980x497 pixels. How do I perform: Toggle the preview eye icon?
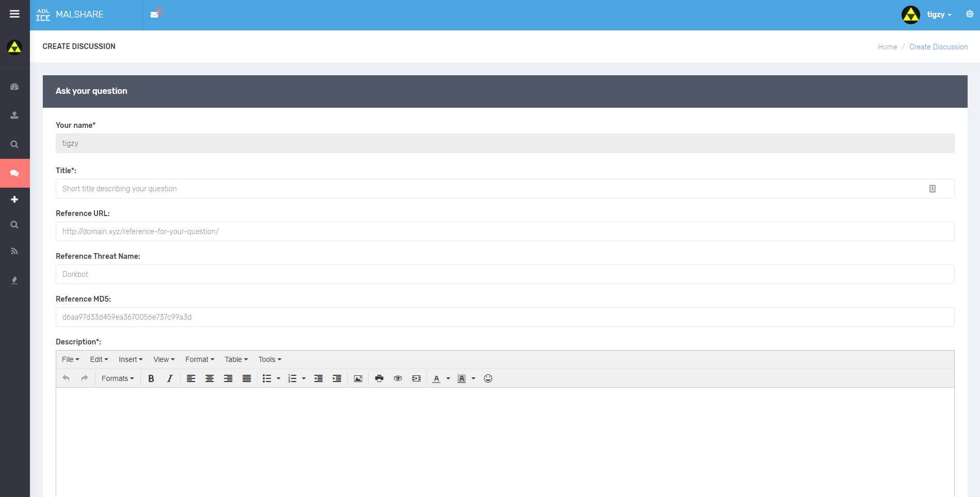[398, 378]
